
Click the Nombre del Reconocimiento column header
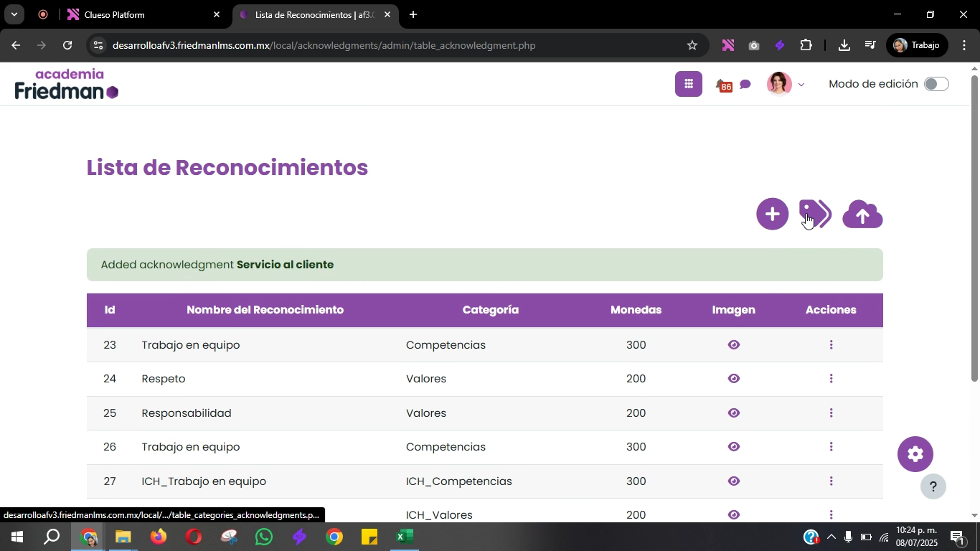[265, 310]
